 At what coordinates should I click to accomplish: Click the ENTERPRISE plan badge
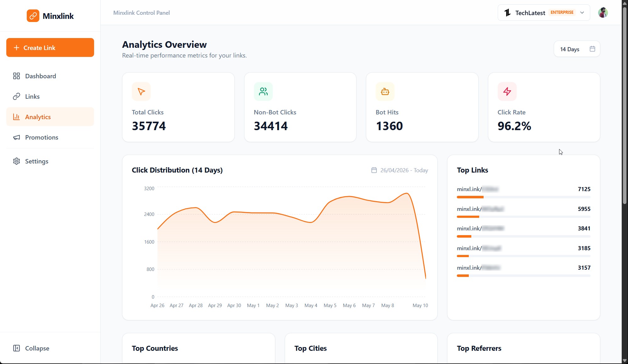point(562,12)
